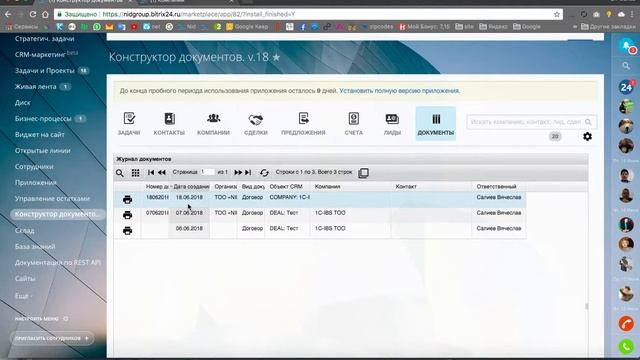Open Стратегич. задачи in left menu
640x360 pixels.
point(44,39)
